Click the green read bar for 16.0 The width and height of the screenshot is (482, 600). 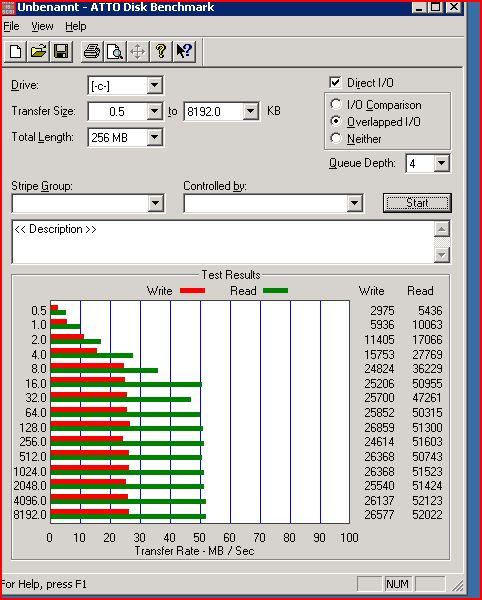pos(126,385)
